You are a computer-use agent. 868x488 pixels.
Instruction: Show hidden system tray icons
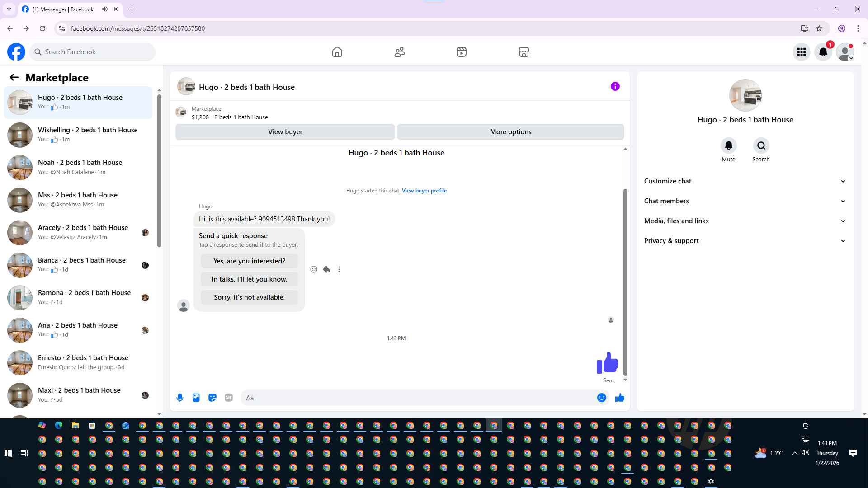point(794,453)
